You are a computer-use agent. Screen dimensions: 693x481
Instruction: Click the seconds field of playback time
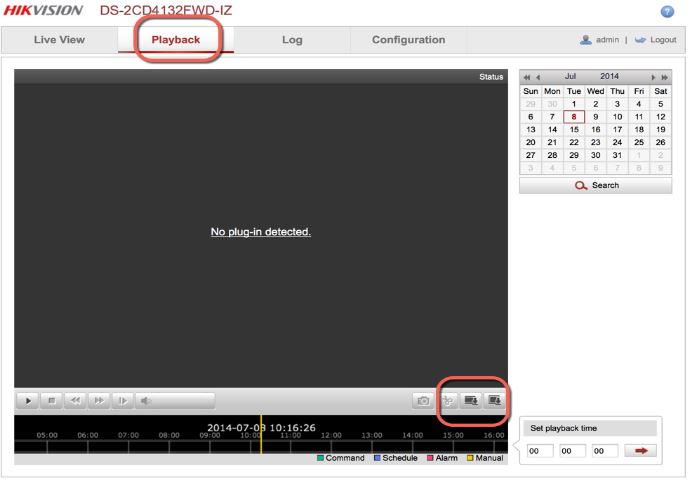pos(605,451)
